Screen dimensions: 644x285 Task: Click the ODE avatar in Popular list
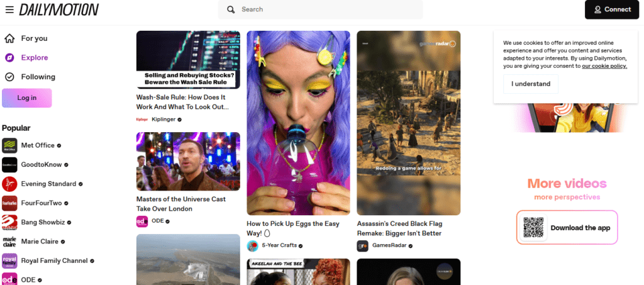pos(9,279)
